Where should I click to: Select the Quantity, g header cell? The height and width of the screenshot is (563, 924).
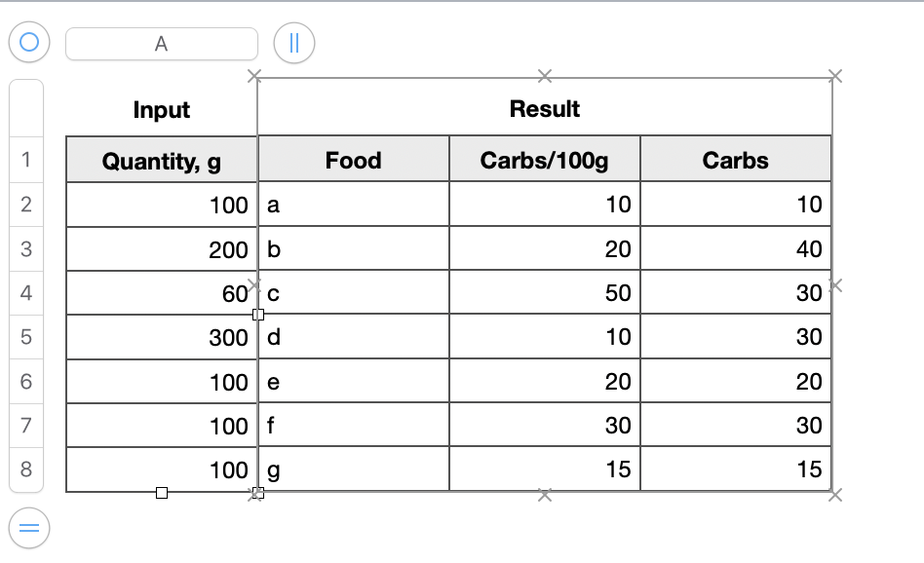coord(162,160)
